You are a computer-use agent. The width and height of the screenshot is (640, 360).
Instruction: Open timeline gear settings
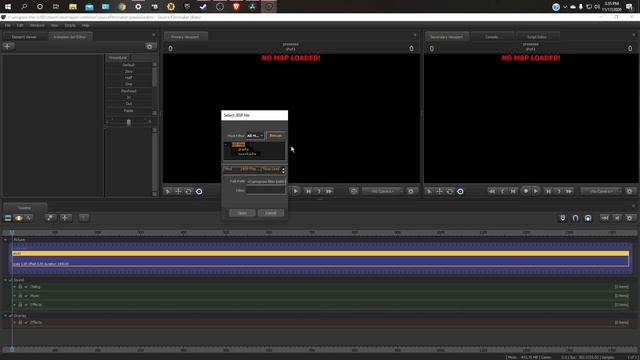pos(630,218)
